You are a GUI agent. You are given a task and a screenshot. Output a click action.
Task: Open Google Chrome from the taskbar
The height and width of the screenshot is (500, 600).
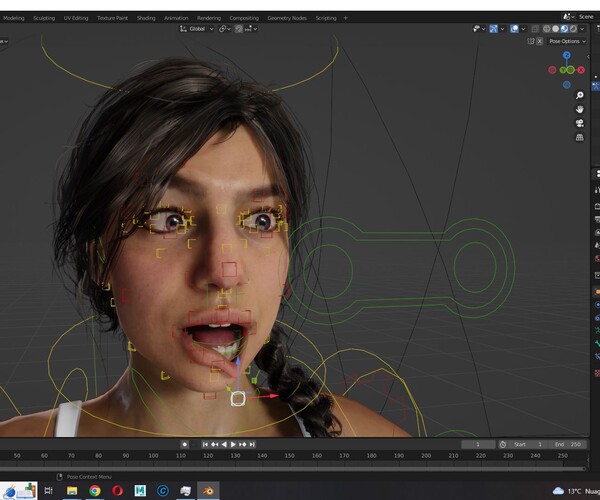(x=95, y=490)
